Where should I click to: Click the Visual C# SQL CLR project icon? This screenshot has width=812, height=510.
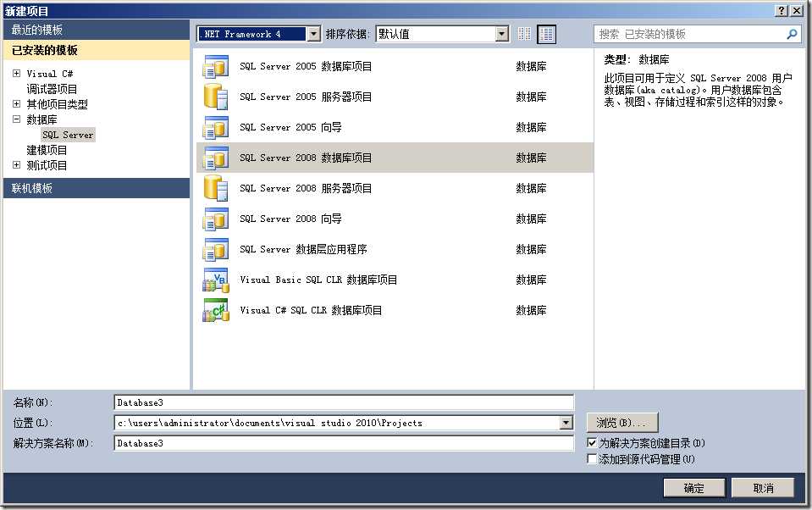[x=216, y=310]
